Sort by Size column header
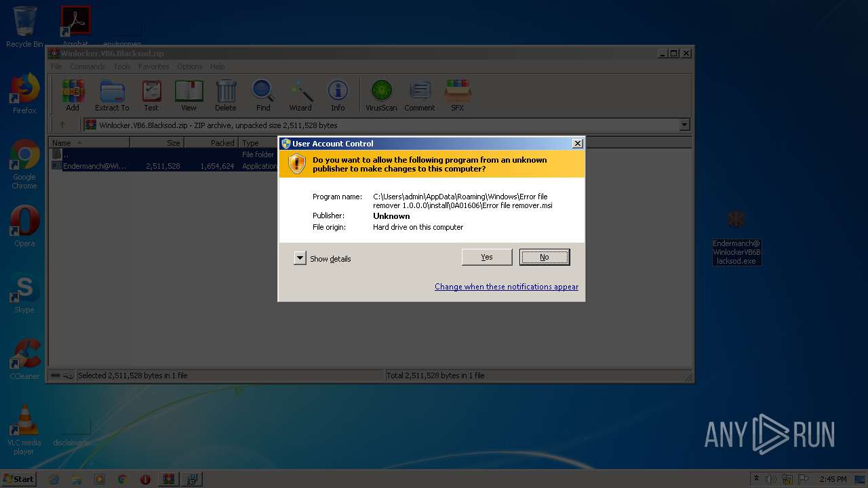The height and width of the screenshot is (488, 868). click(x=157, y=143)
